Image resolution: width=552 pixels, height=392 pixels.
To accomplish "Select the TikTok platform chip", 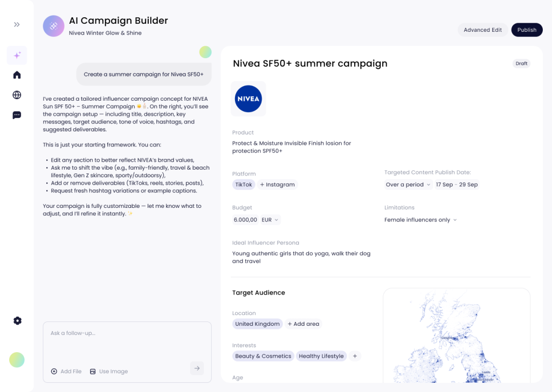I will [x=243, y=185].
